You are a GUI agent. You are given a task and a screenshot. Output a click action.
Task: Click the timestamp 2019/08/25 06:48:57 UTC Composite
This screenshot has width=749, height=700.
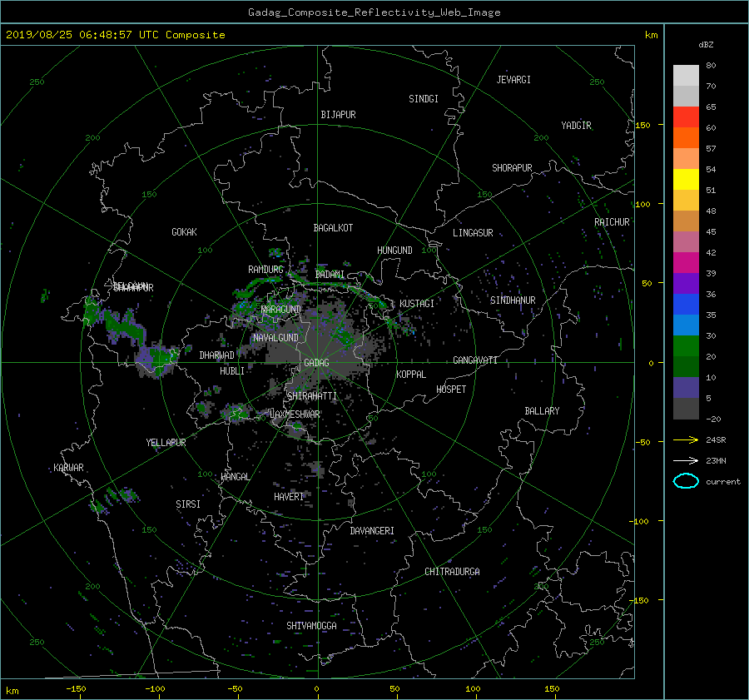click(115, 35)
